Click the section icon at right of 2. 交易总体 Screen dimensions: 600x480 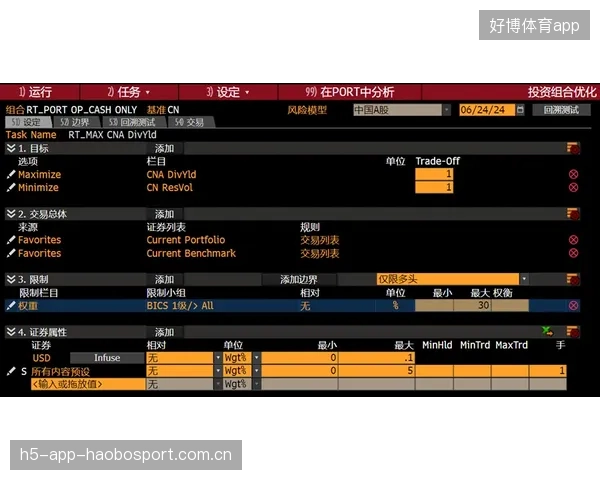[x=573, y=214]
